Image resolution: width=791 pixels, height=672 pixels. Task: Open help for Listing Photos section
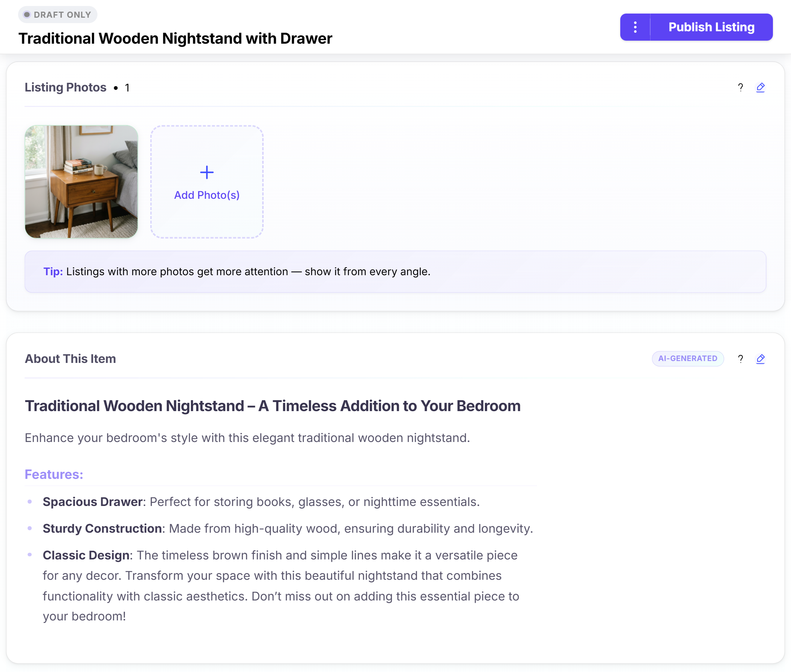tap(740, 88)
